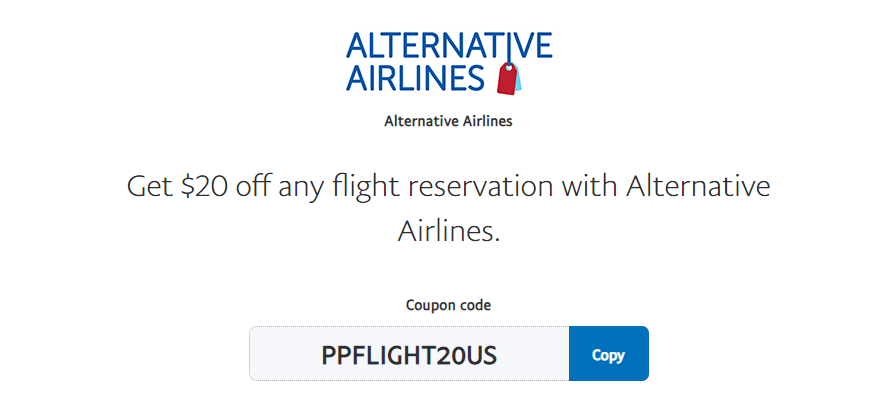Click the light blue tag behind red tag
Viewport: 888px width, 394px height.
[x=518, y=80]
